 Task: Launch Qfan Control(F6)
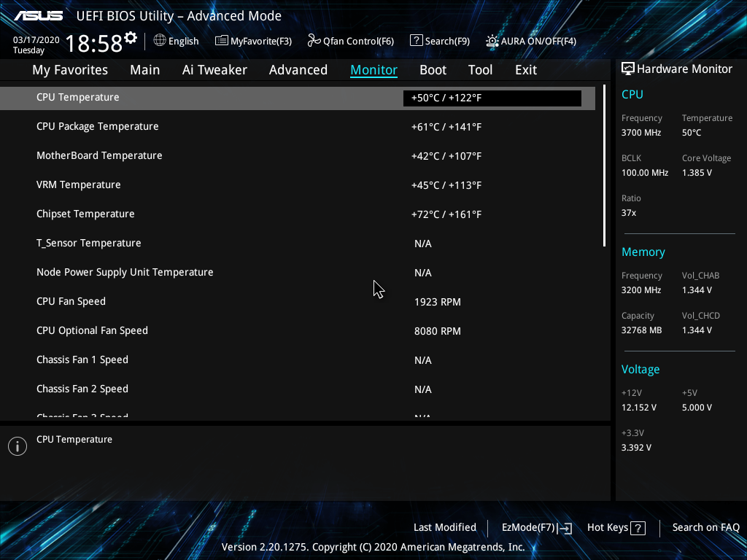[x=358, y=41]
